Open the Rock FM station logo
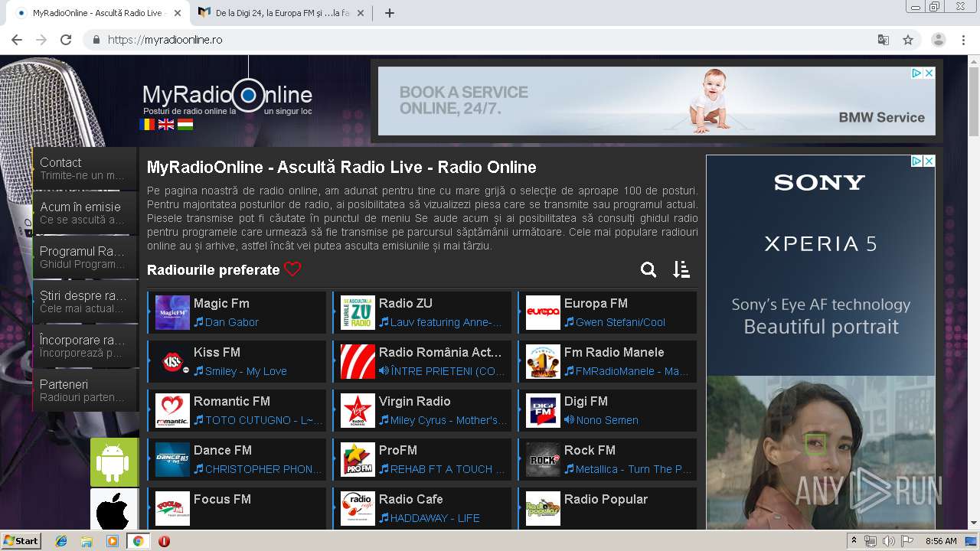 point(543,459)
